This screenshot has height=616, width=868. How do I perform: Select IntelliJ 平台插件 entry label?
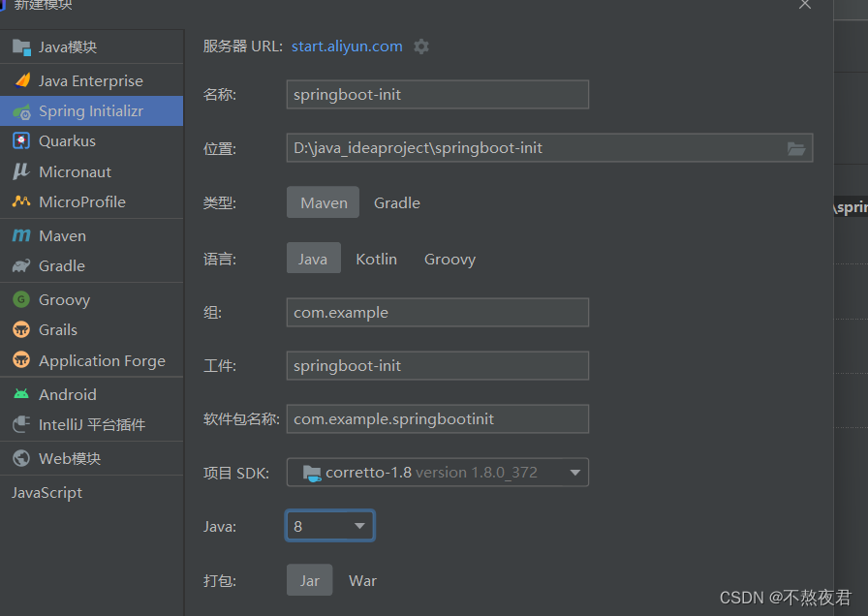coord(92,424)
